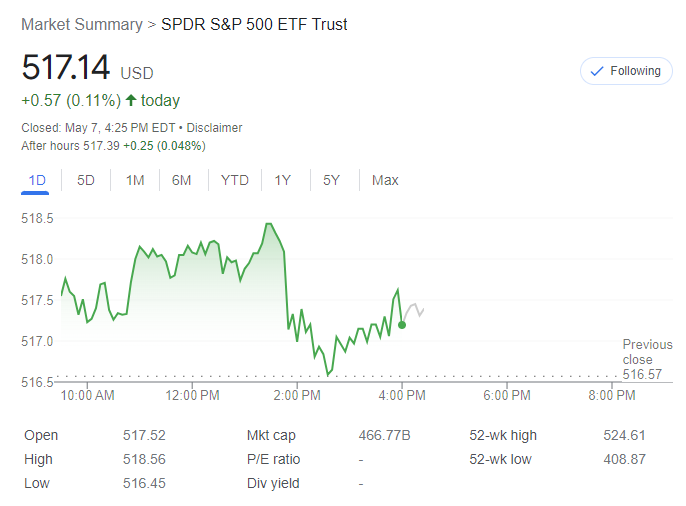Open the Disclaimer link
This screenshot has width=686, height=506.
(213, 128)
